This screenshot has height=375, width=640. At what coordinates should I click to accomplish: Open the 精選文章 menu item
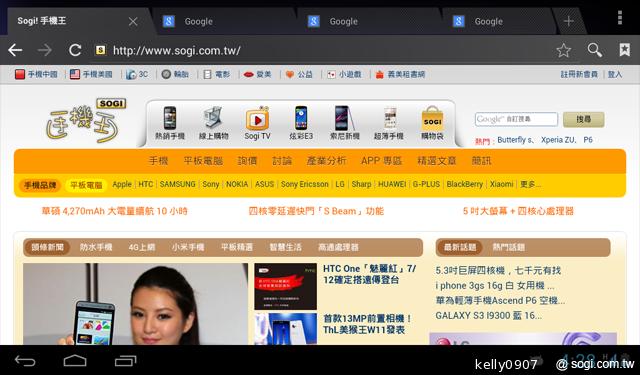coord(436,161)
